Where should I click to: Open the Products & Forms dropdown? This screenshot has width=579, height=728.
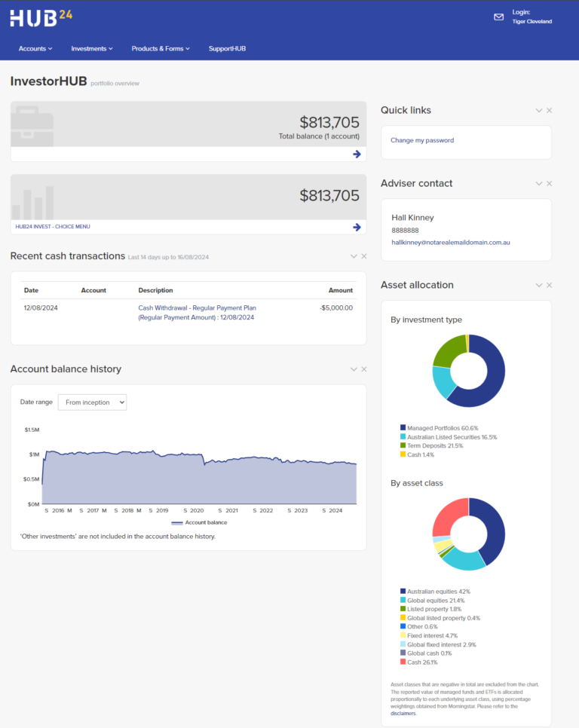pyautogui.click(x=160, y=47)
